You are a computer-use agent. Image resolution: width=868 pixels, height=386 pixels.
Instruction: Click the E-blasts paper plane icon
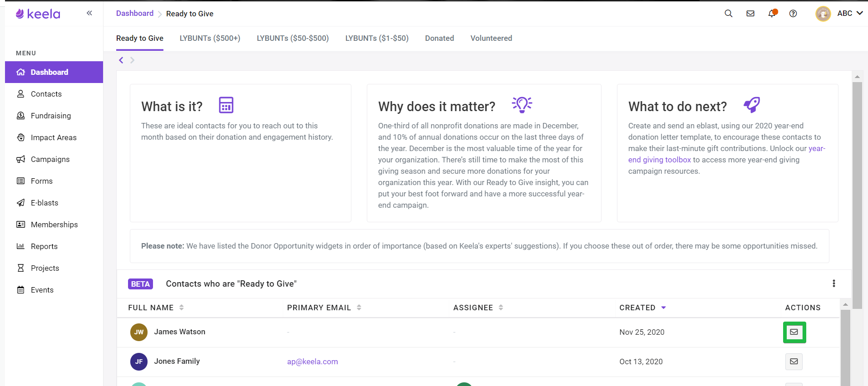point(20,203)
